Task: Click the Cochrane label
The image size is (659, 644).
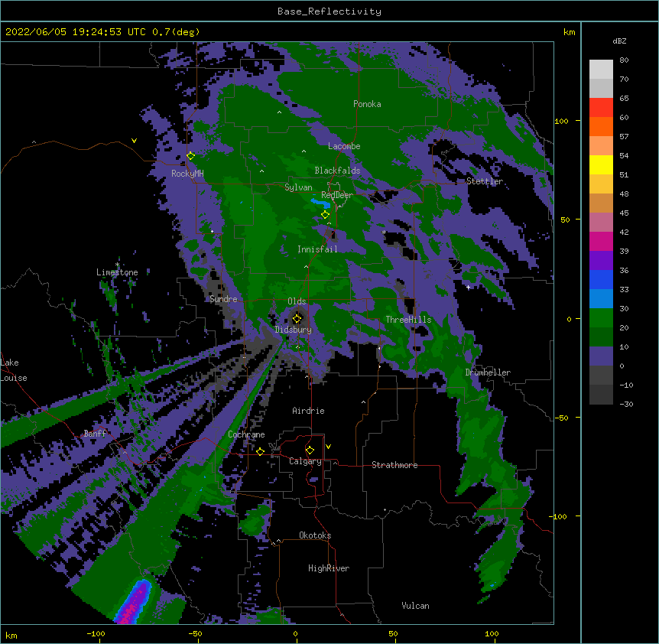Action: (246, 434)
